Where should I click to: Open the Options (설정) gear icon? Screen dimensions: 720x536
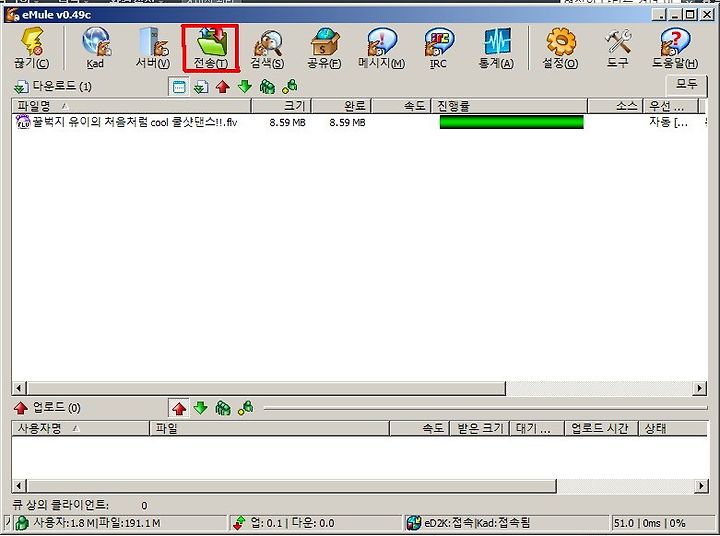(560, 48)
